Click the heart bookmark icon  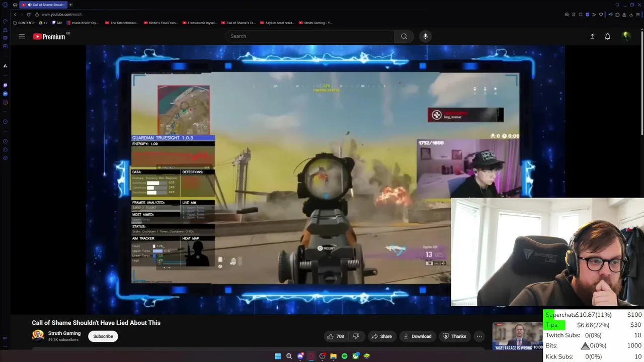tap(601, 15)
